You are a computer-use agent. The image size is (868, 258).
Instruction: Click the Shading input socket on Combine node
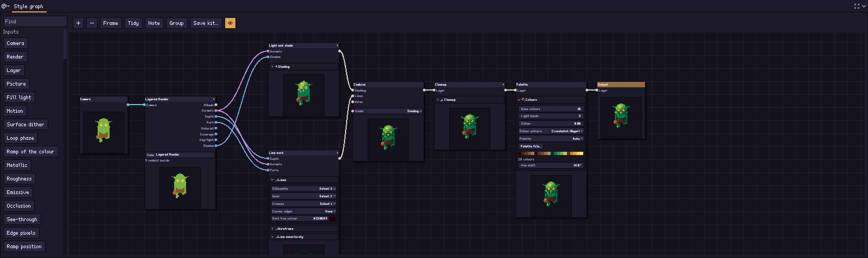[353, 90]
